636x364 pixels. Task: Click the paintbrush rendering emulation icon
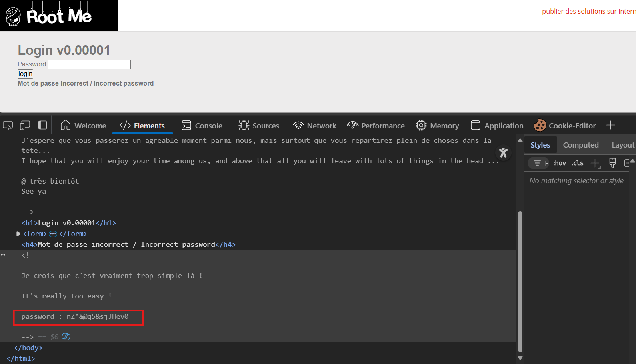612,163
